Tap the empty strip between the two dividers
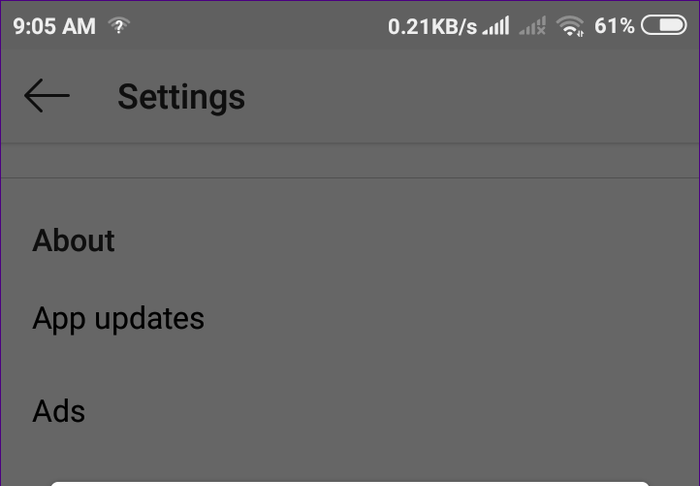700x486 pixels. (350, 161)
